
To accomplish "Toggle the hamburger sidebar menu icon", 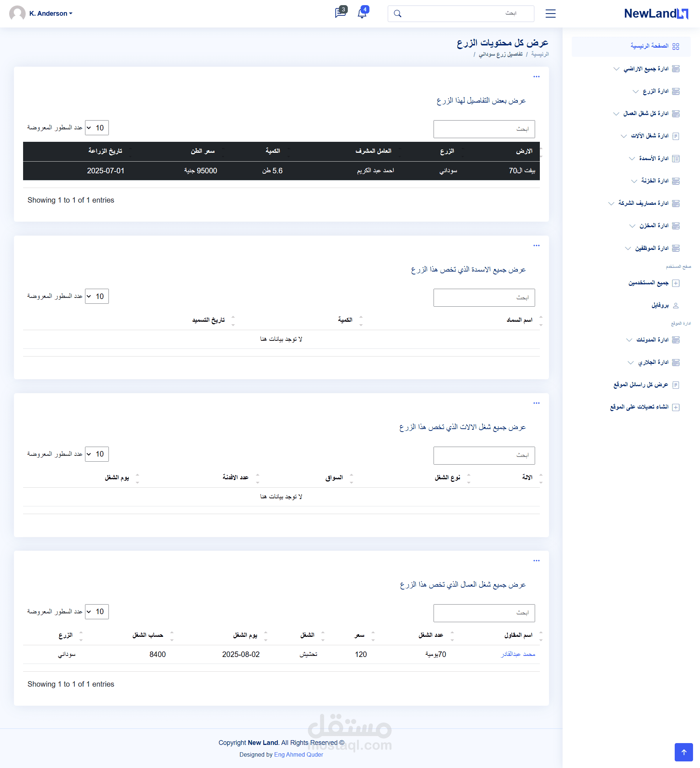I will [550, 14].
